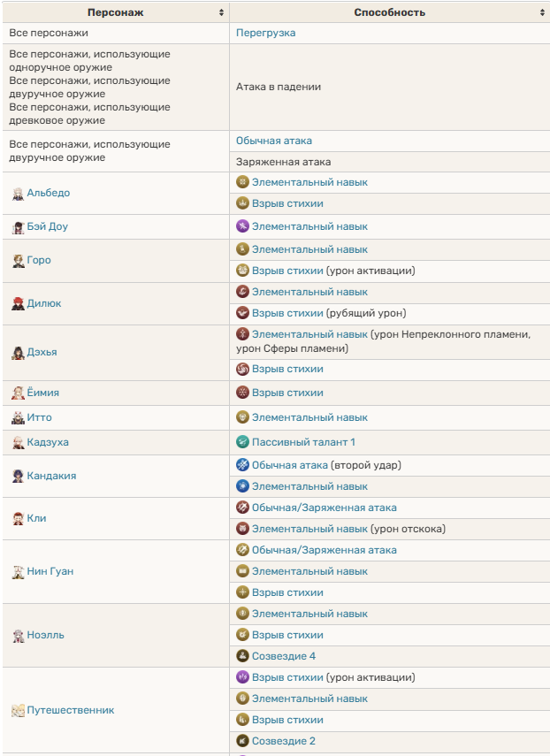This screenshot has height=756, width=550.
Task: Click Бэй Доу's purple Elemental Skill icon
Action: 242,226
